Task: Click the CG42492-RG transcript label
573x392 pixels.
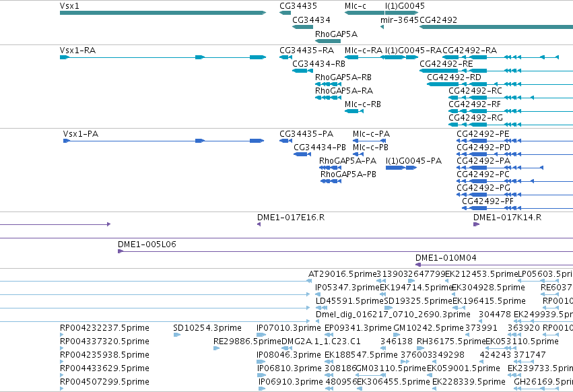Action: coord(476,118)
